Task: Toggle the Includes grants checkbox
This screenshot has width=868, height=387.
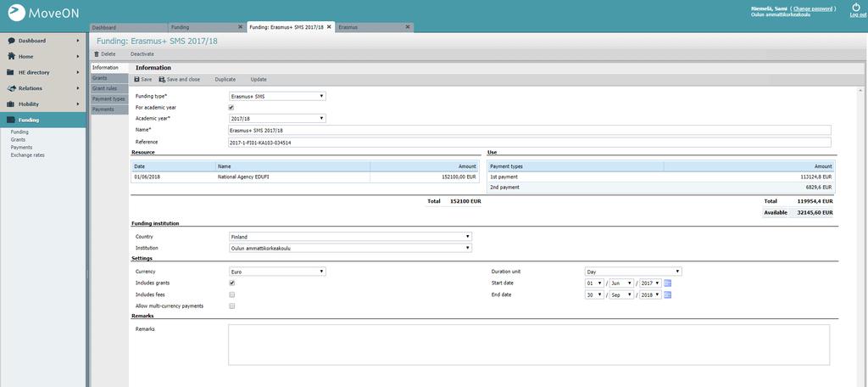Action: point(231,283)
